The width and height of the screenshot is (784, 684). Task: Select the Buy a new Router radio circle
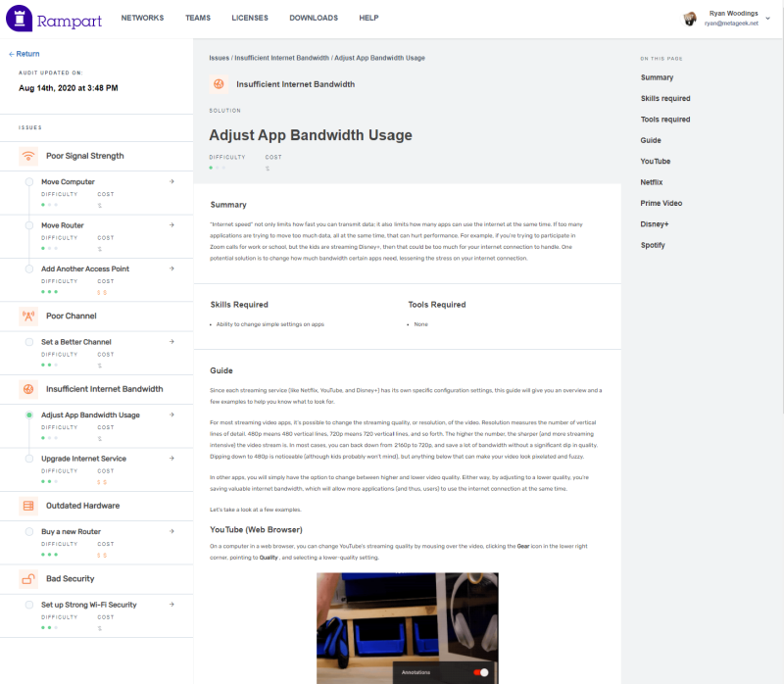[29, 531]
